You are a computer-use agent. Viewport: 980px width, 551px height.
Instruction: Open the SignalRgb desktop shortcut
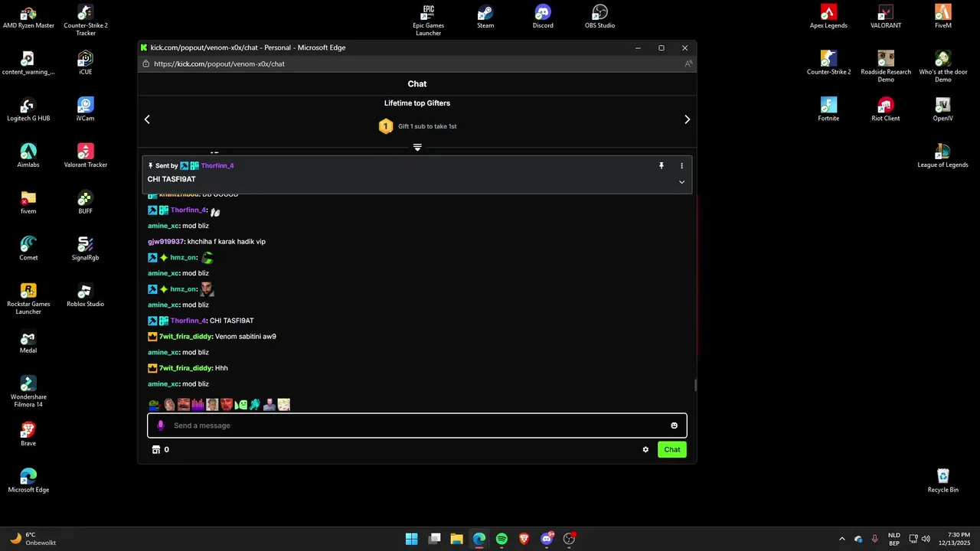coord(85,249)
